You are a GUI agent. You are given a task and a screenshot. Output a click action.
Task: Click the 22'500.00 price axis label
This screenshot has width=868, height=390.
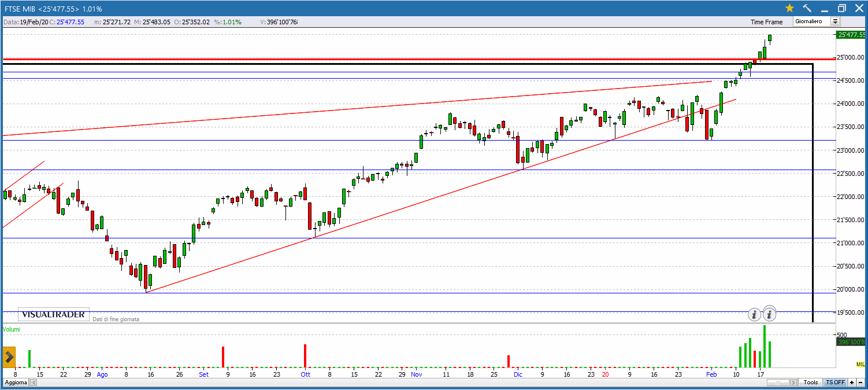(852, 174)
